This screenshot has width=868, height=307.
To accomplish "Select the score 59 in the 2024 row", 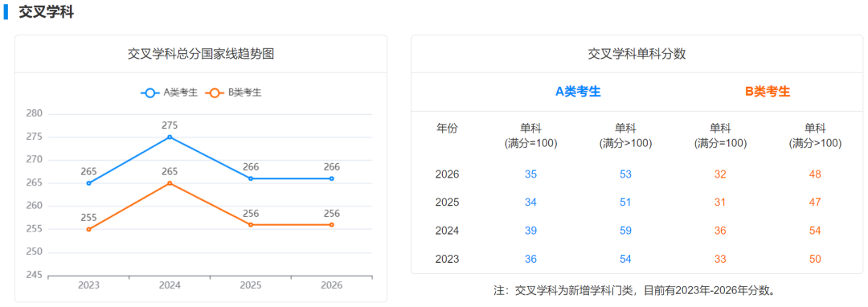I will 625,231.
